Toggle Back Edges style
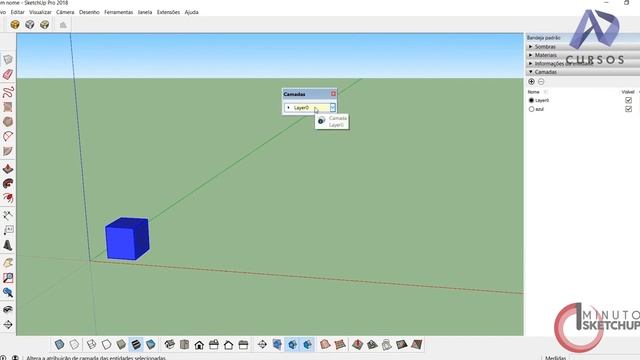The width and height of the screenshot is (640, 360). [x=74, y=344]
